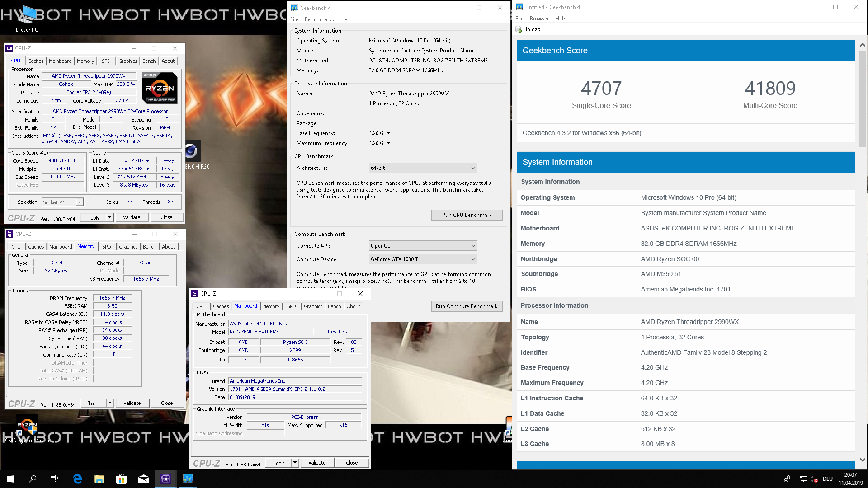Click the 4707 Single-Core Score
868x488 pixels.
(x=601, y=89)
